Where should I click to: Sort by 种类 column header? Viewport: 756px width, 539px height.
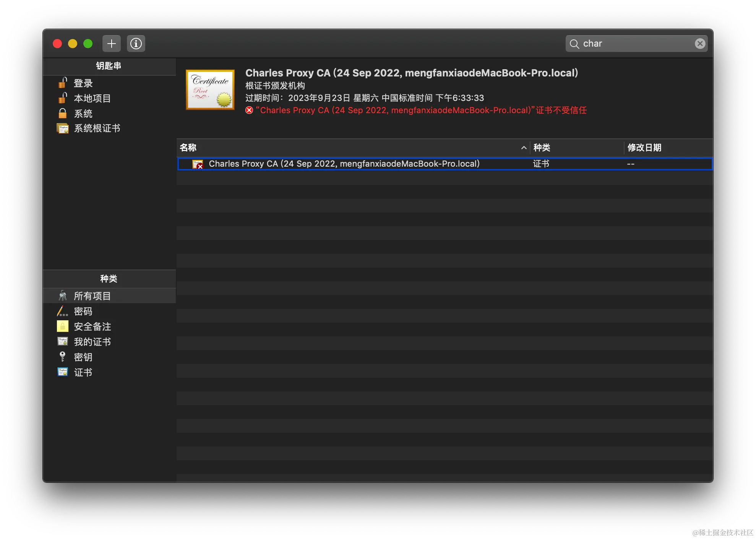point(542,148)
